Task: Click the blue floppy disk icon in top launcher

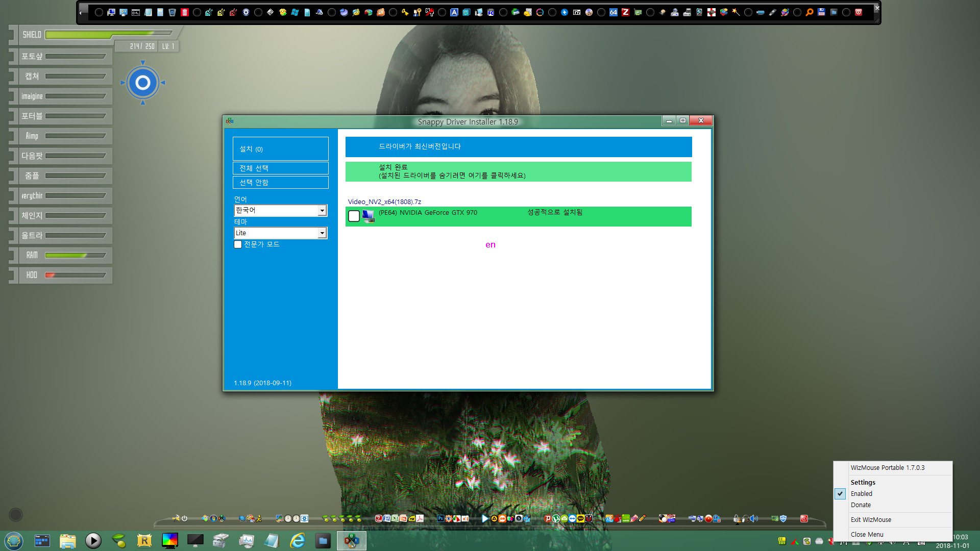Action: click(821, 12)
